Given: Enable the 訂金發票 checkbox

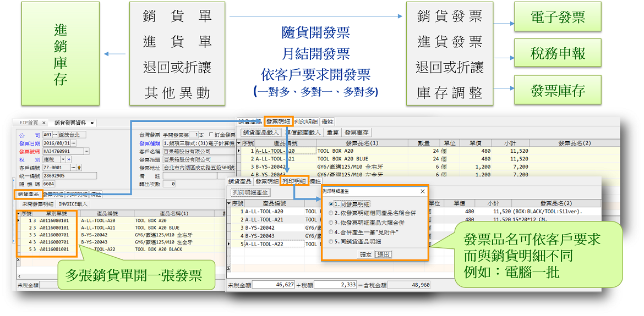Looking at the screenshot, I should [x=211, y=135].
